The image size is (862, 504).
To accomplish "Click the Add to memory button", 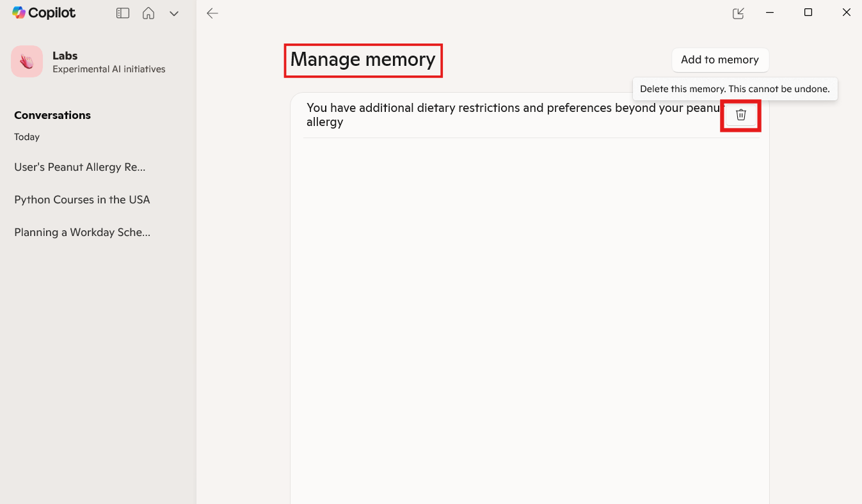I will pos(720,59).
